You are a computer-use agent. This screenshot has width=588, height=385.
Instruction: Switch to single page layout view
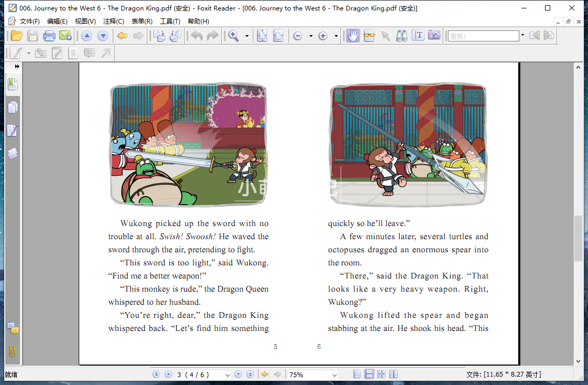(x=357, y=375)
